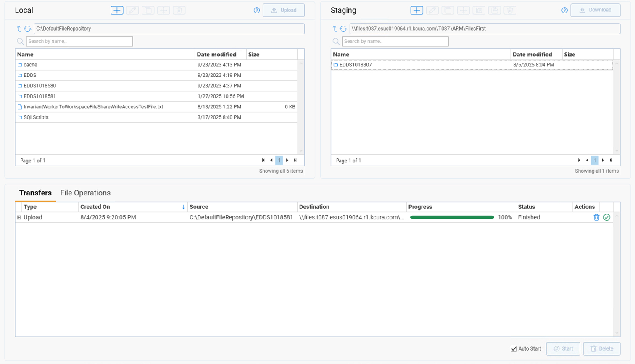Click the green success check on the transfer
Image resolution: width=635 pixels, height=364 pixels.
[x=606, y=217]
